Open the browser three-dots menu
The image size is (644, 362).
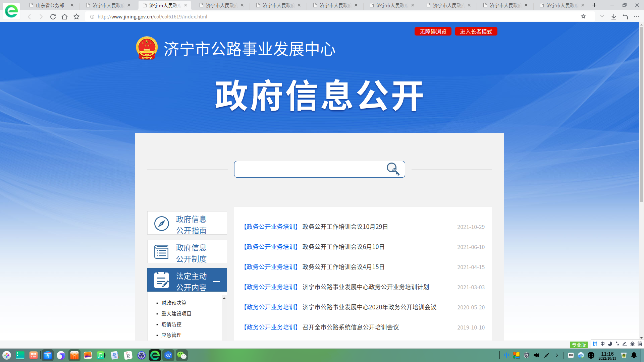[x=637, y=17]
